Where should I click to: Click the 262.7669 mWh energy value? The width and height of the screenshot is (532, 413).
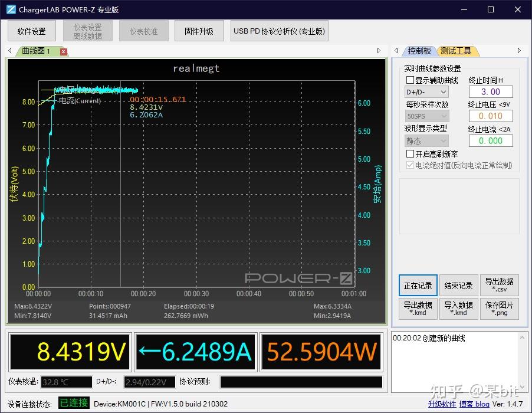(186, 316)
